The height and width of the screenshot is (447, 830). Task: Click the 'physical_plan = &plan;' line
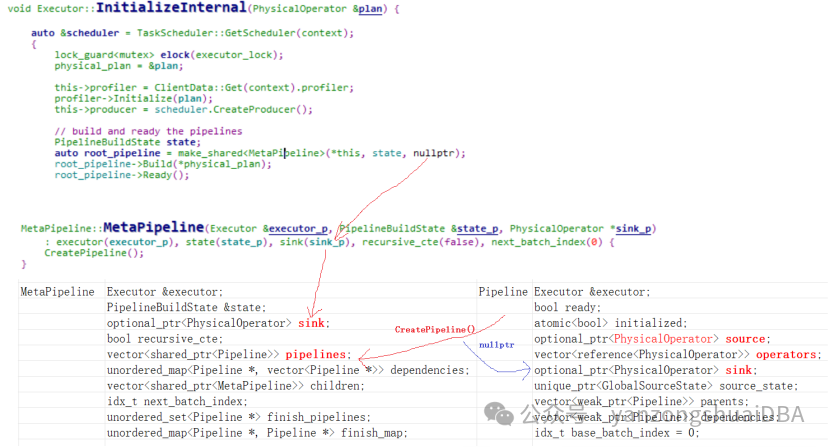pos(119,66)
